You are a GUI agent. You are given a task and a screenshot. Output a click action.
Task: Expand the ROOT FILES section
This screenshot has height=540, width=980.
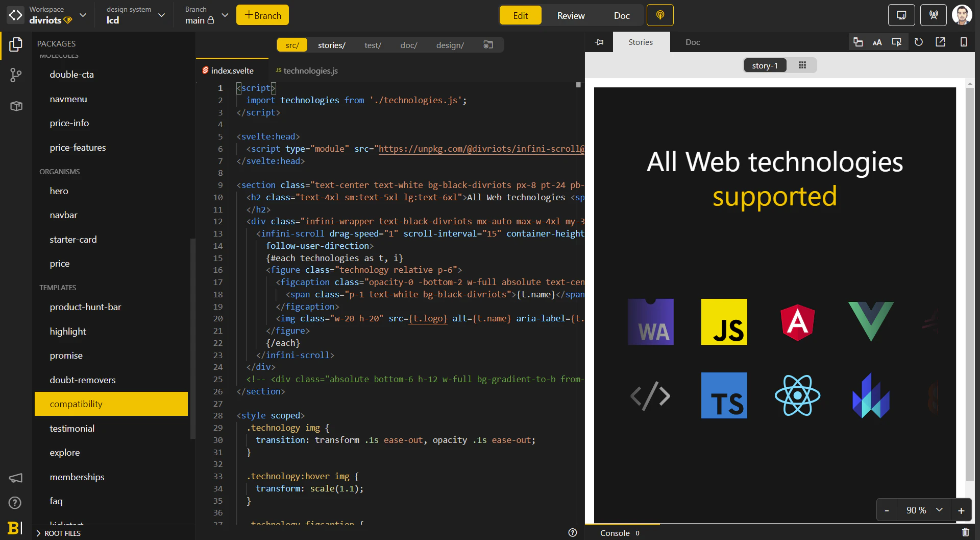(58, 533)
